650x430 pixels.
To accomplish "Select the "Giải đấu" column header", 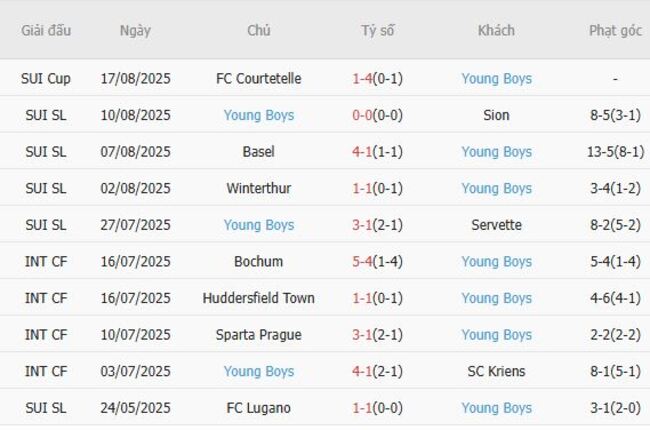I will [x=46, y=30].
